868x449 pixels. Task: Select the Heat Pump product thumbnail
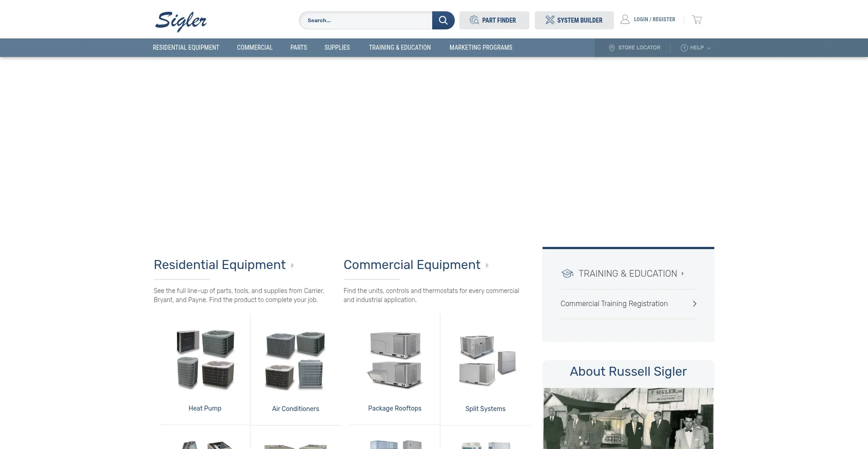205,359
